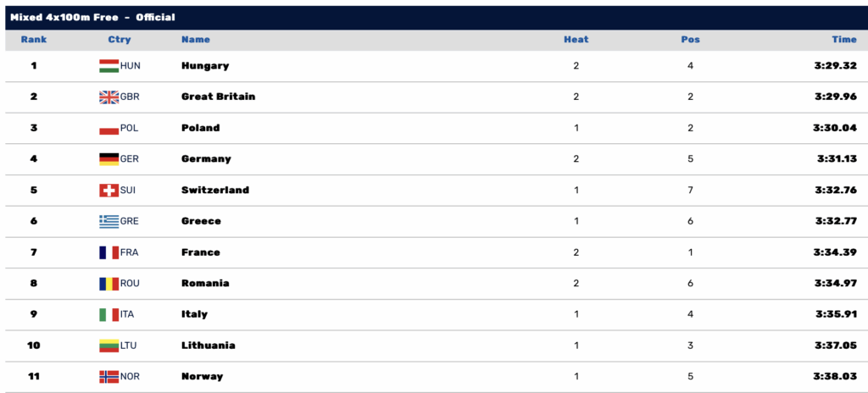Screen dimensions: 868x393
Task: Select the ITA country code
Action: coord(127,314)
